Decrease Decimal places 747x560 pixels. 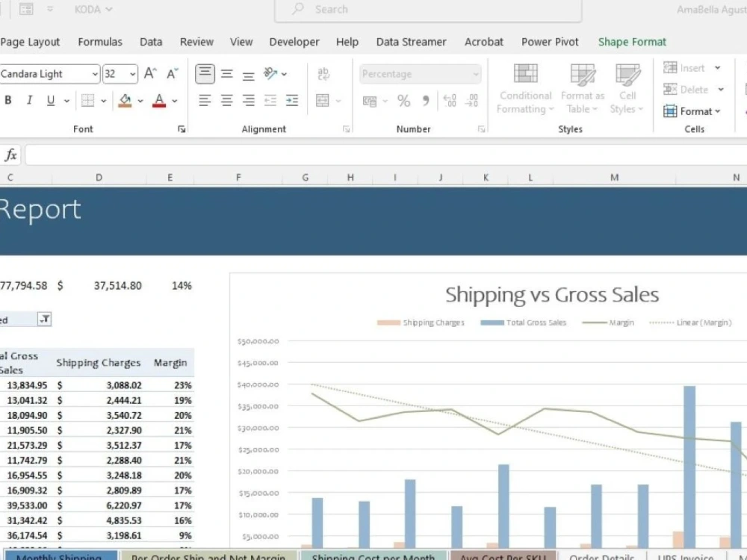coord(470,101)
